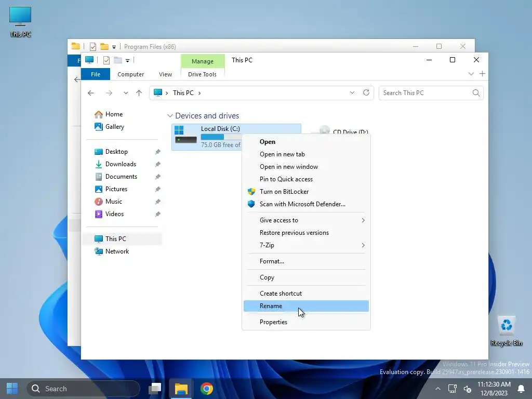Open the recent locations dropdown chevron
This screenshot has width=532, height=399.
click(x=126, y=93)
